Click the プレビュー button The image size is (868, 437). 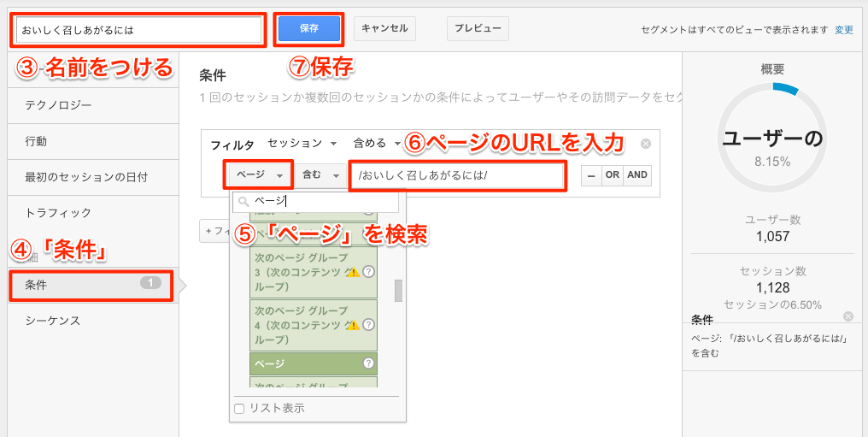click(x=478, y=29)
